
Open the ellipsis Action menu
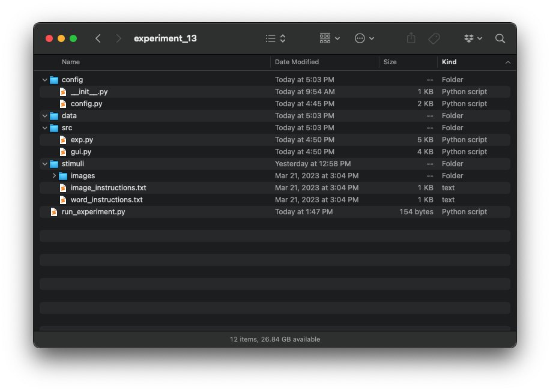pyautogui.click(x=364, y=38)
